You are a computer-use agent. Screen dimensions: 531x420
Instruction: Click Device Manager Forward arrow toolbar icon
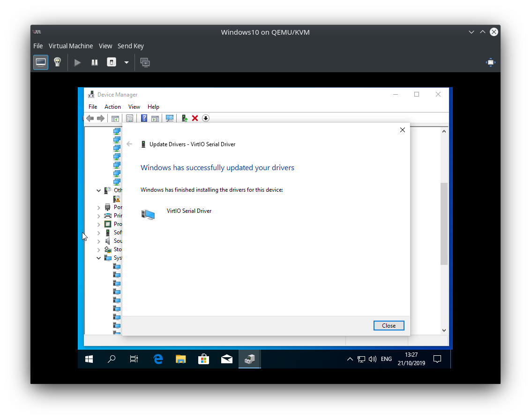coord(101,118)
